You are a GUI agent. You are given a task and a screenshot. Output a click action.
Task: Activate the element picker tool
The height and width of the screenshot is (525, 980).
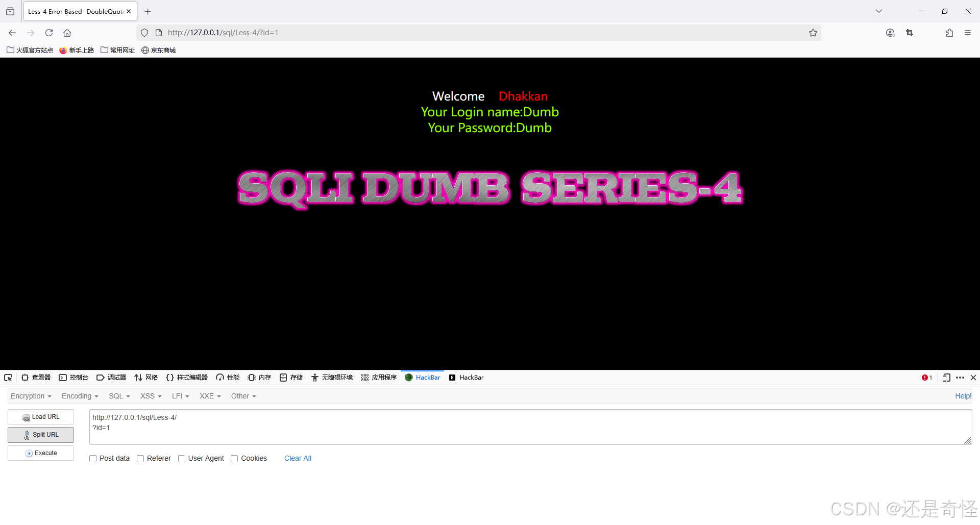(8, 378)
